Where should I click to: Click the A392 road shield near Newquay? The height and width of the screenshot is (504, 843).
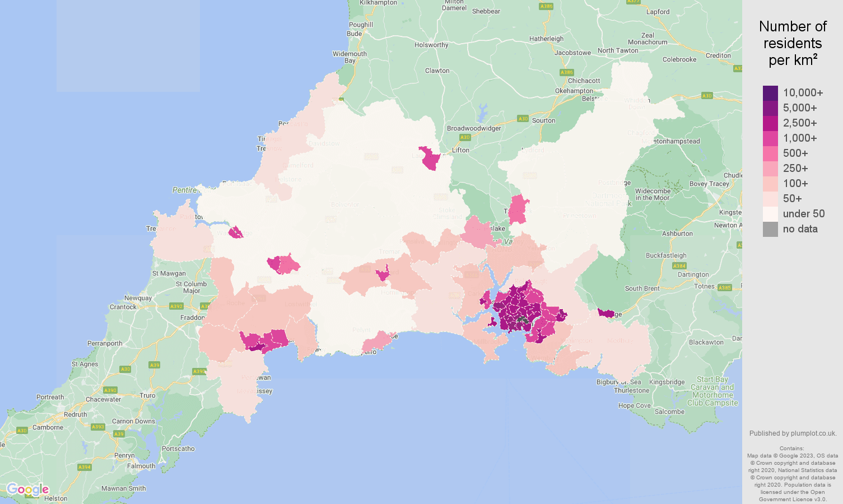click(x=176, y=306)
